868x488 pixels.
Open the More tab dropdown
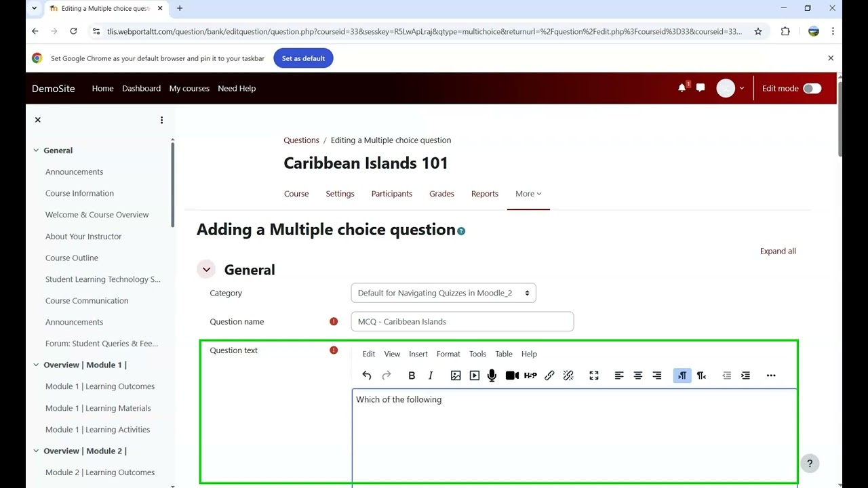[x=528, y=194]
